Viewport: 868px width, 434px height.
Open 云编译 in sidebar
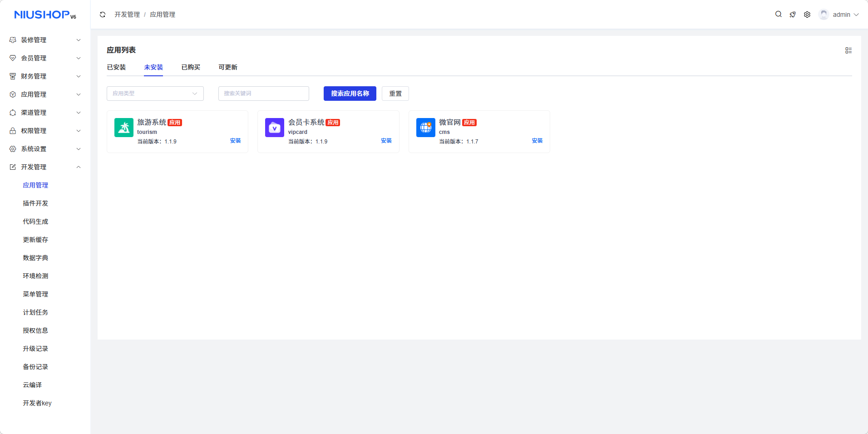32,385
